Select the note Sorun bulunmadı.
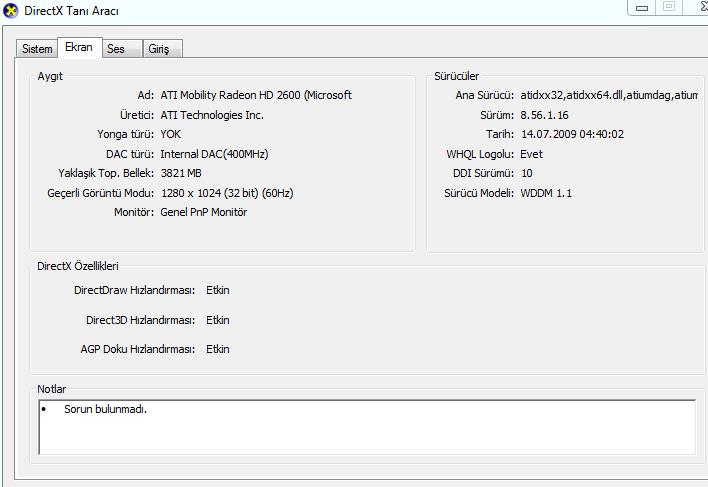 click(x=105, y=409)
